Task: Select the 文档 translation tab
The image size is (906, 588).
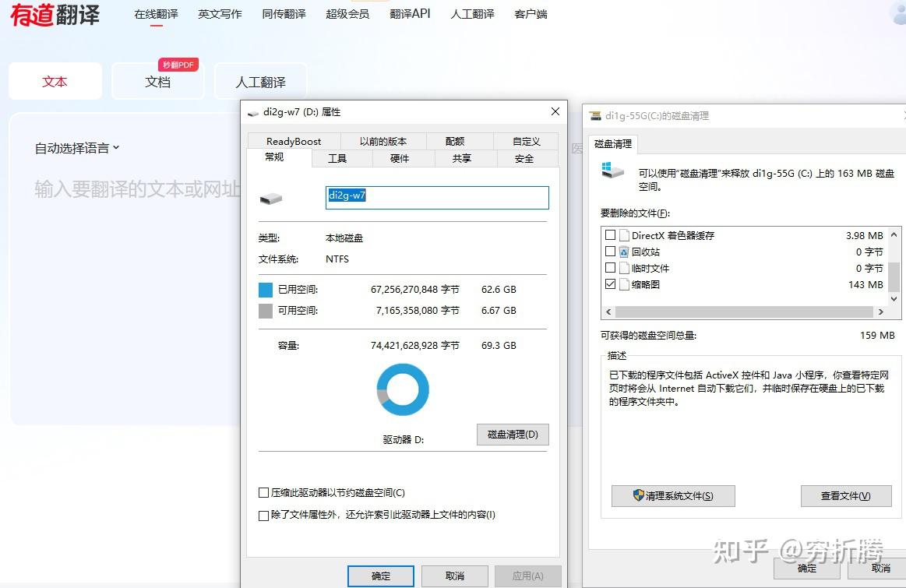Action: [x=157, y=82]
